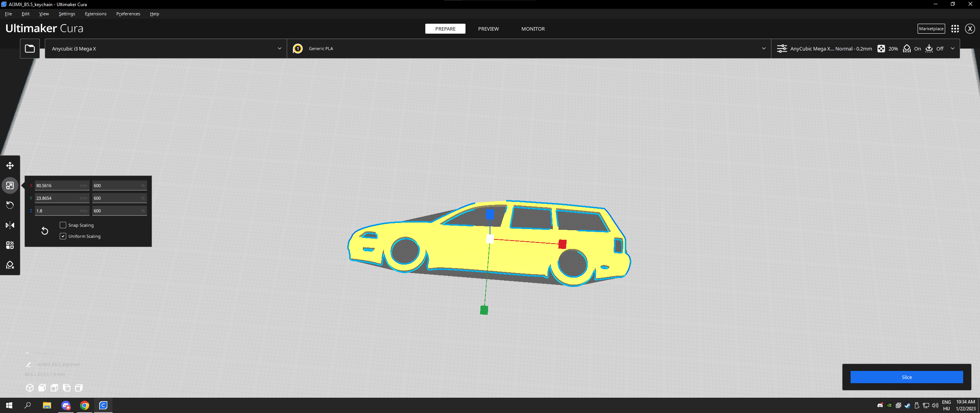The height and width of the screenshot is (413, 980).
Task: Select AI3MX_B5.5_keychain in object list
Action: click(x=59, y=364)
